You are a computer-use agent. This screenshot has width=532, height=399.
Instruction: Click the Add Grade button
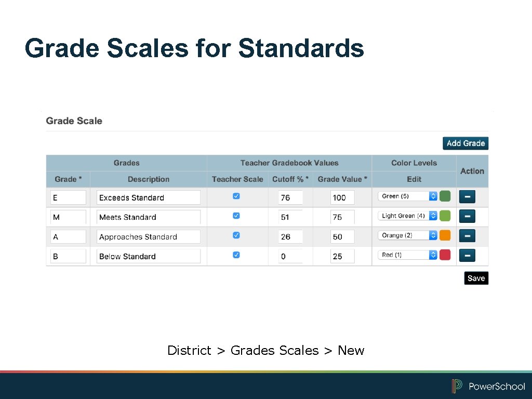point(465,143)
